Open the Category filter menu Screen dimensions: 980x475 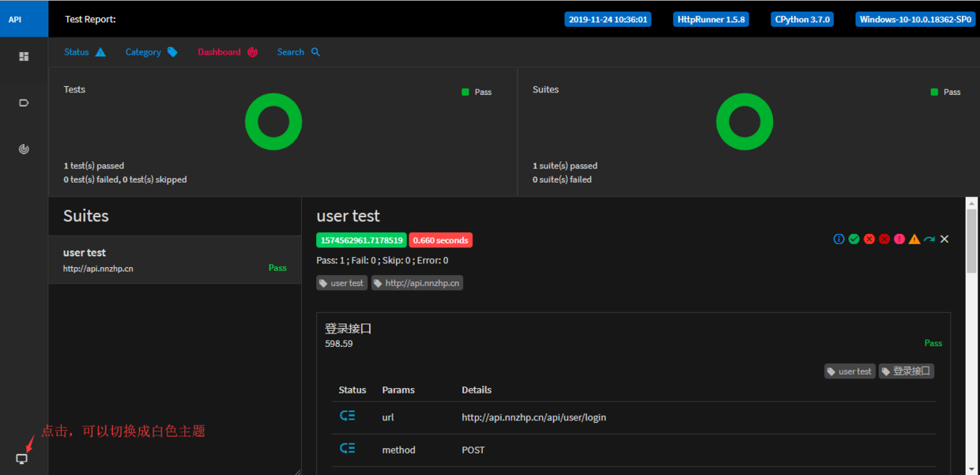[x=152, y=52]
